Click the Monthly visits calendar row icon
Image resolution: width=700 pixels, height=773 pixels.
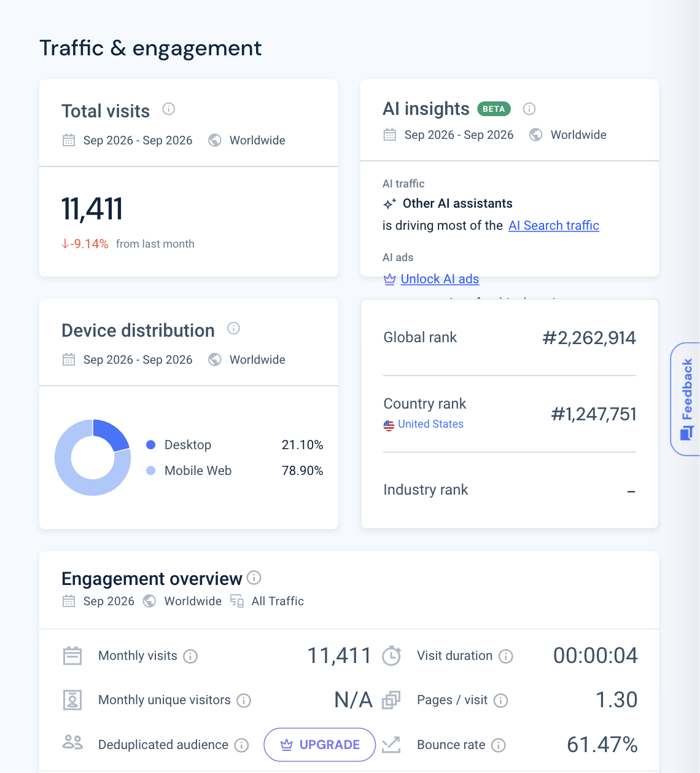pyautogui.click(x=72, y=656)
